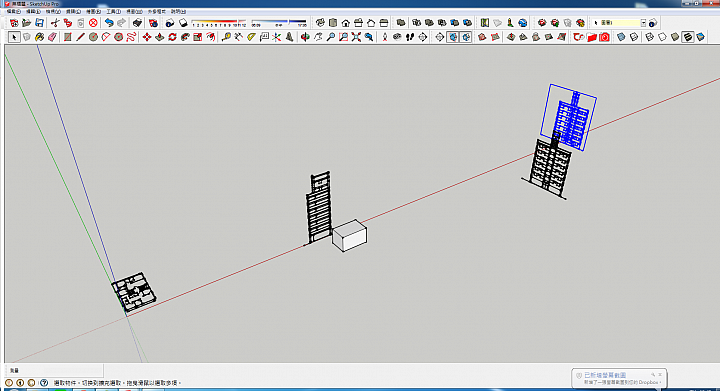Screen dimensions: 720x391
Task: Click the New file toolbar icon
Action: (14, 22)
